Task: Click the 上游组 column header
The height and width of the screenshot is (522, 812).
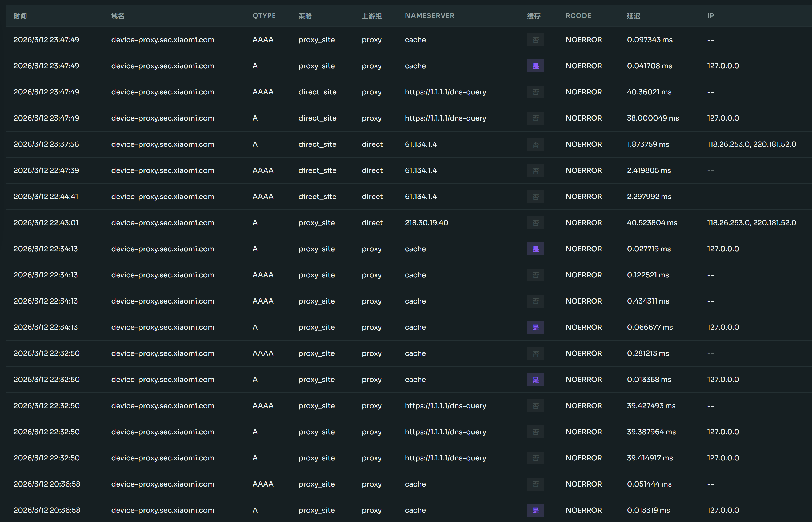Action: click(371, 15)
